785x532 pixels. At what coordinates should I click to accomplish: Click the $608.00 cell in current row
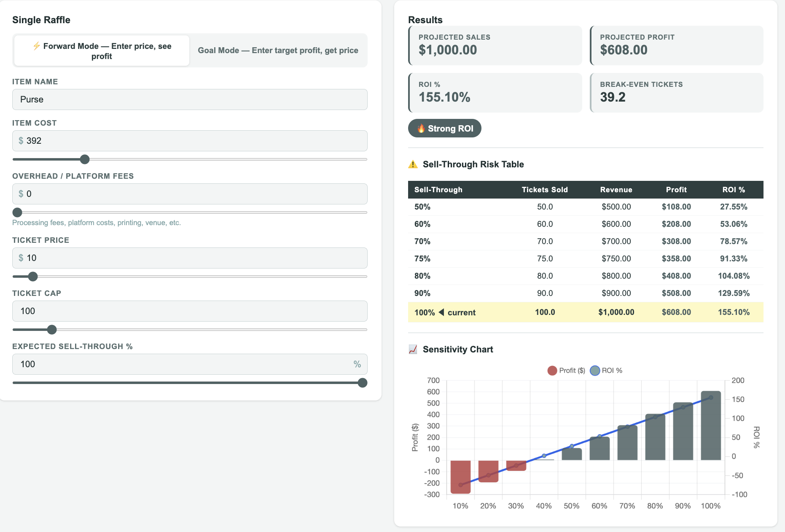(x=676, y=312)
